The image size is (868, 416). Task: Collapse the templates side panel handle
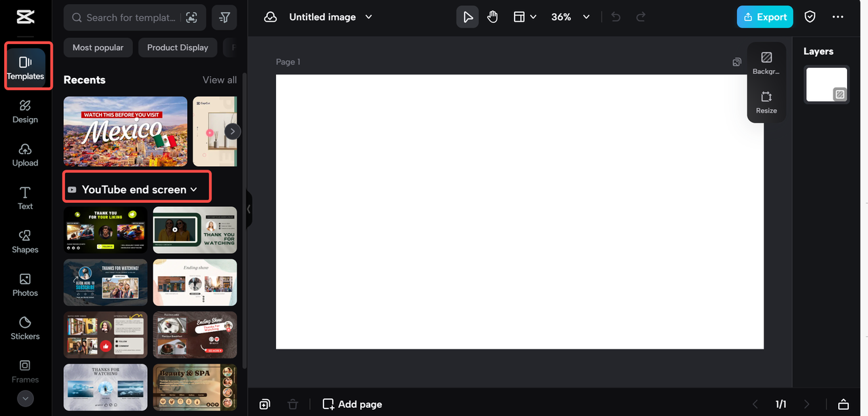(x=249, y=209)
